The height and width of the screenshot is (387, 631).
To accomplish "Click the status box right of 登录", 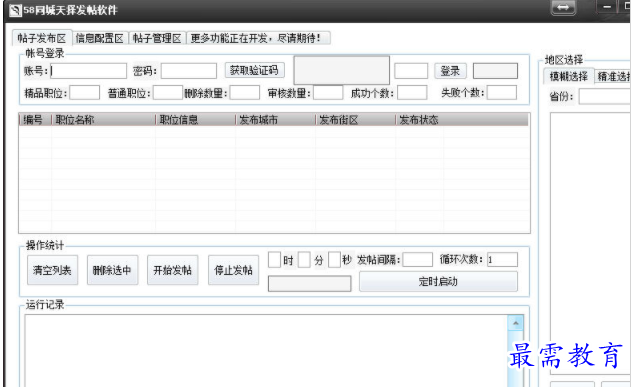I will point(495,71).
